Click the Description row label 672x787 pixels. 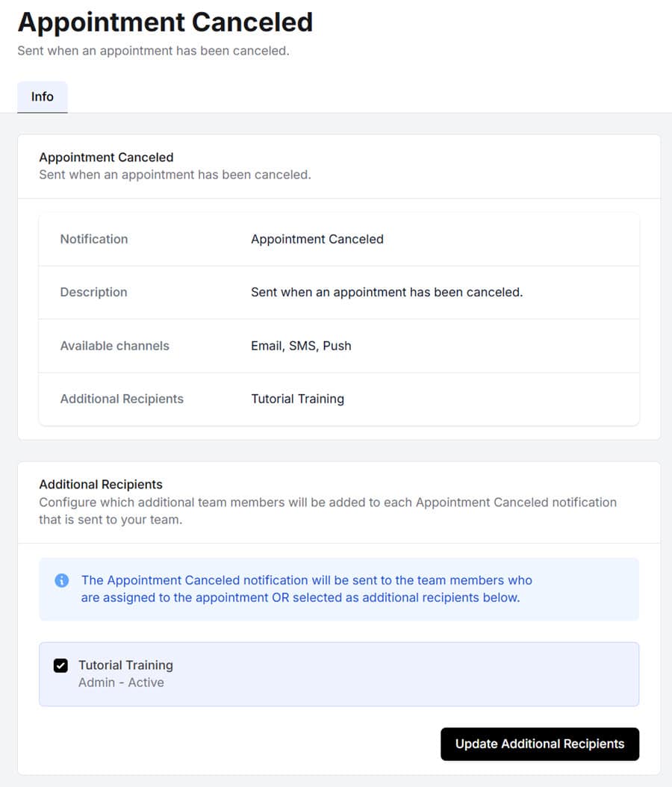[93, 292]
